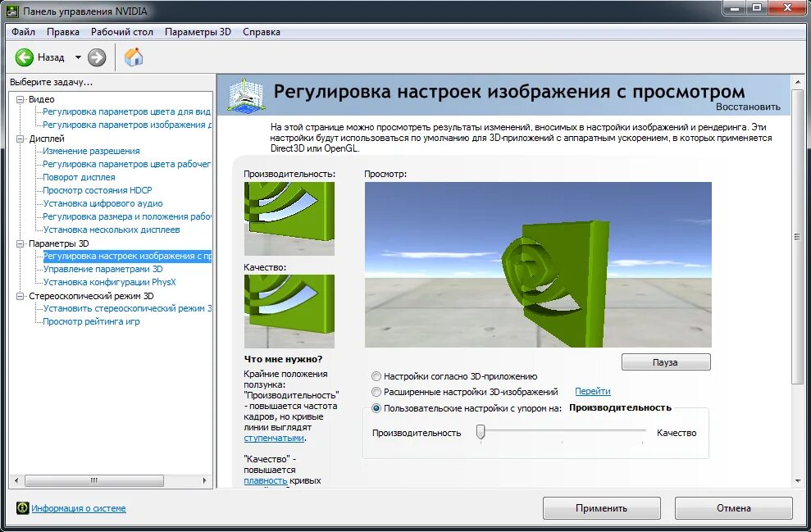
Task: Open the Файл menu
Action: (23, 31)
